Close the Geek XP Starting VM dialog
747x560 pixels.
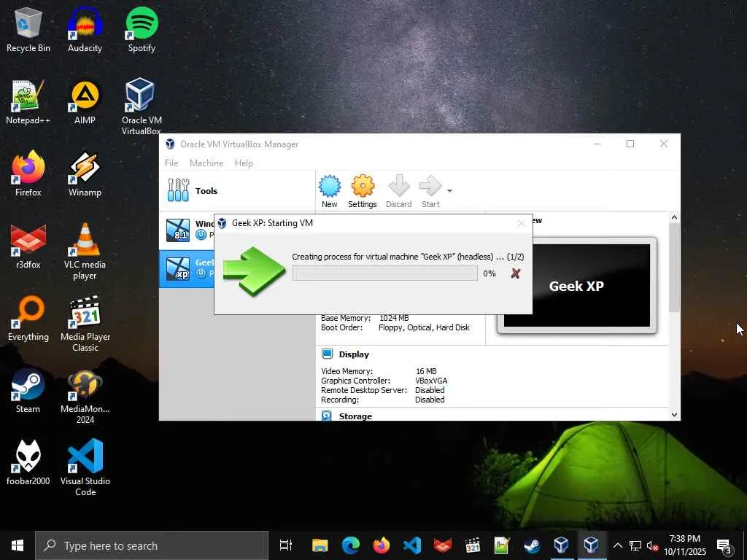click(522, 223)
